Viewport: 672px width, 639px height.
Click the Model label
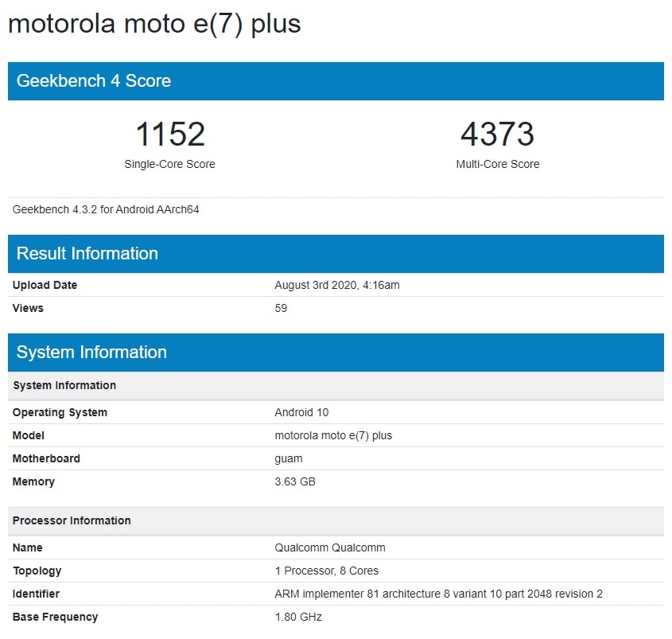(29, 436)
